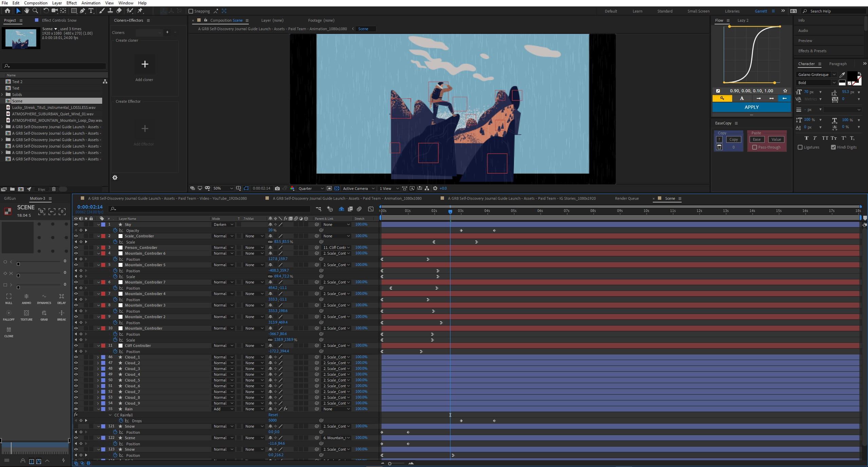This screenshot has width=868, height=467.
Task: Select the Roto Brush tool
Action: pos(130,11)
